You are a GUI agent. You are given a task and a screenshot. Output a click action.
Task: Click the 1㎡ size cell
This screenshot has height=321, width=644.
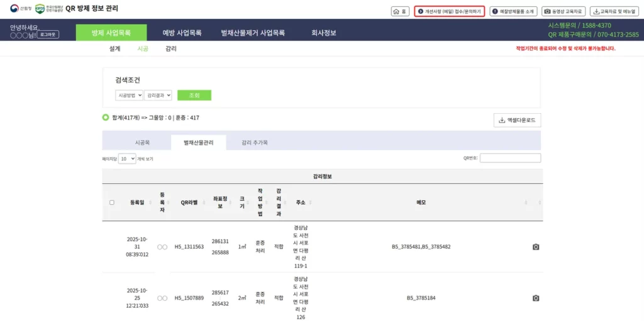[242, 247]
